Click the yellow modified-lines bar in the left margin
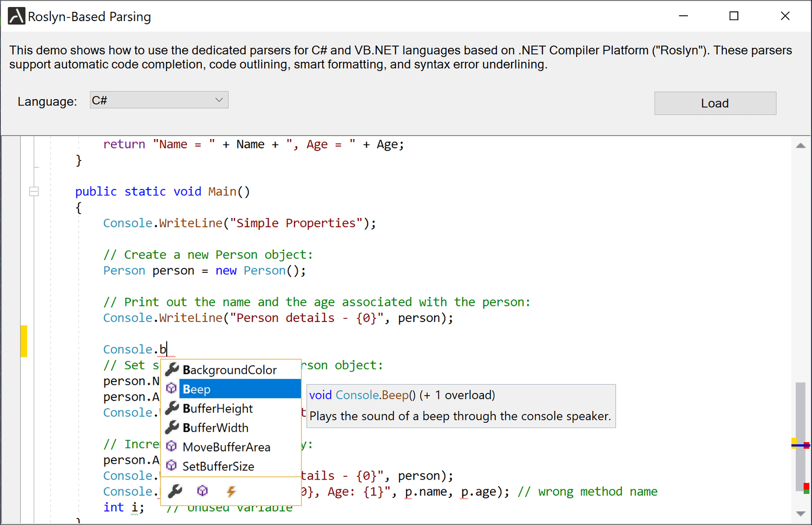 tap(24, 341)
